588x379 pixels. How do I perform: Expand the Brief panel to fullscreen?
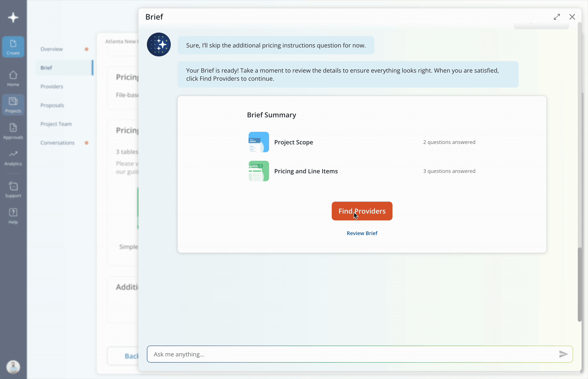(x=557, y=17)
